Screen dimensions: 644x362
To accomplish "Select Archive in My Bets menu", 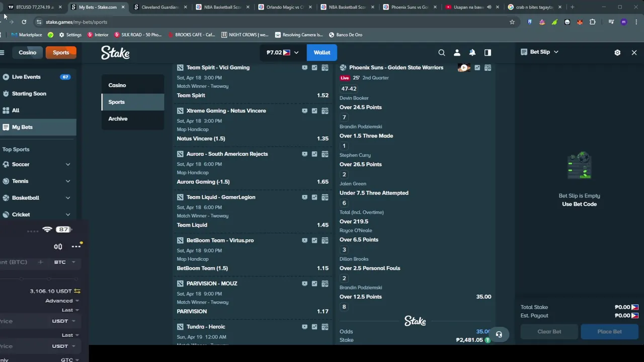I will click(133, 119).
